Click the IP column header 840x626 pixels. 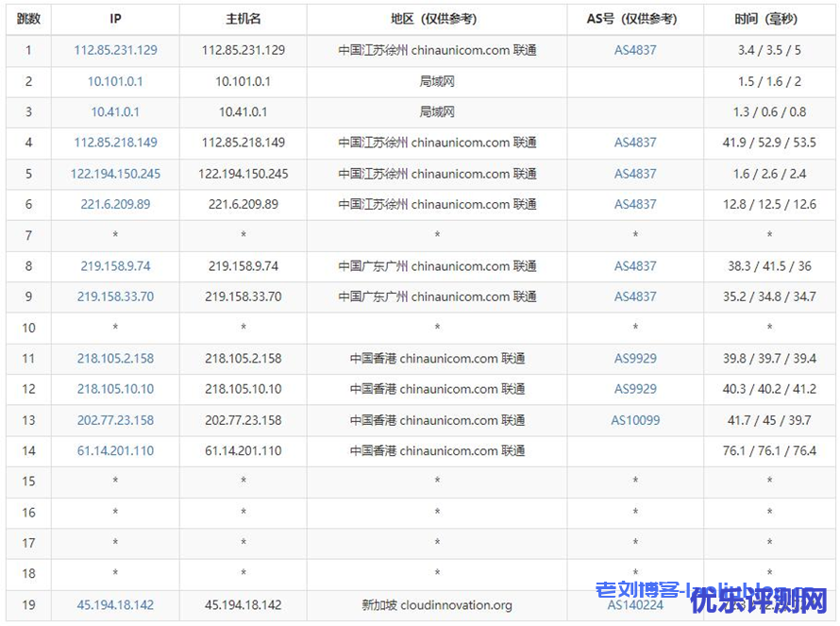click(115, 19)
